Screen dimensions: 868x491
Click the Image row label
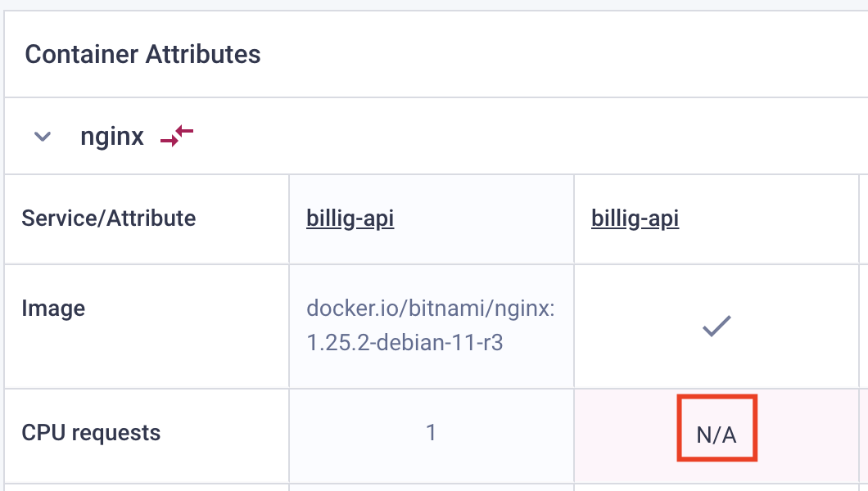53,309
